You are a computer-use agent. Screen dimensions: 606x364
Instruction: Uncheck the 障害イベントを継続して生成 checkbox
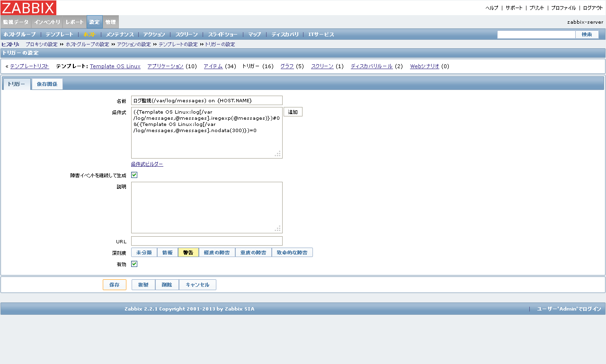(134, 175)
